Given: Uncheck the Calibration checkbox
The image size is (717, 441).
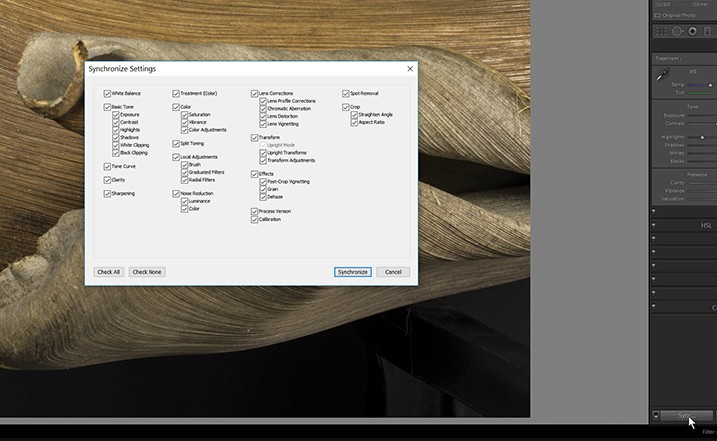Looking at the screenshot, I should click(254, 220).
